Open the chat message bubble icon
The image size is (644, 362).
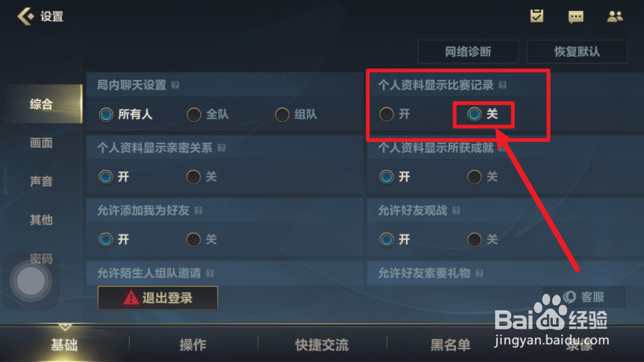pyautogui.click(x=576, y=17)
